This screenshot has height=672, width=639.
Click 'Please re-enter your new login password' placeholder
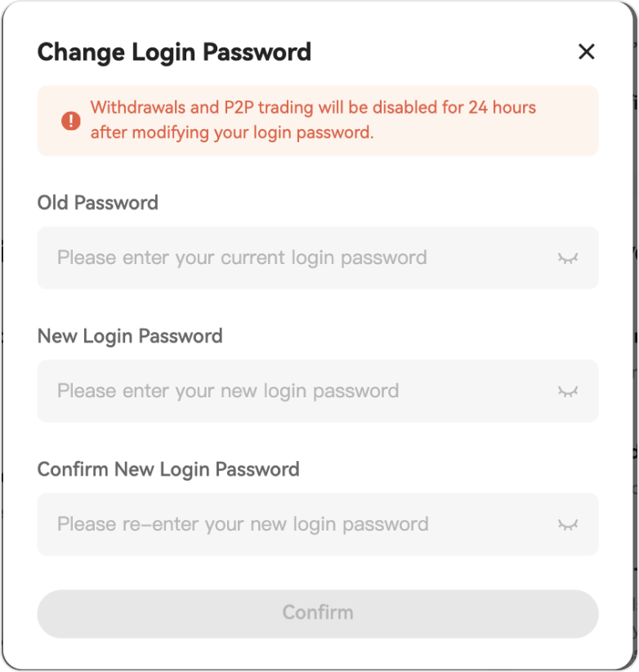[x=243, y=525]
